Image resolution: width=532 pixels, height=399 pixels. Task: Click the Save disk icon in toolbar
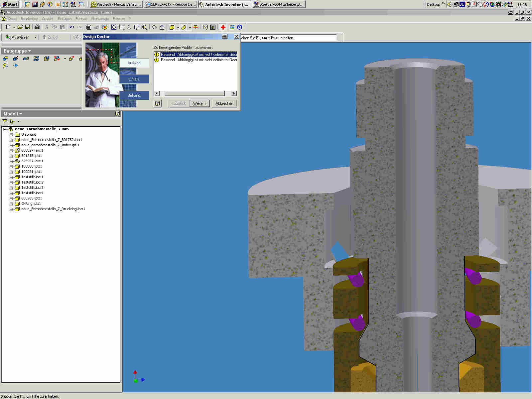click(x=28, y=27)
